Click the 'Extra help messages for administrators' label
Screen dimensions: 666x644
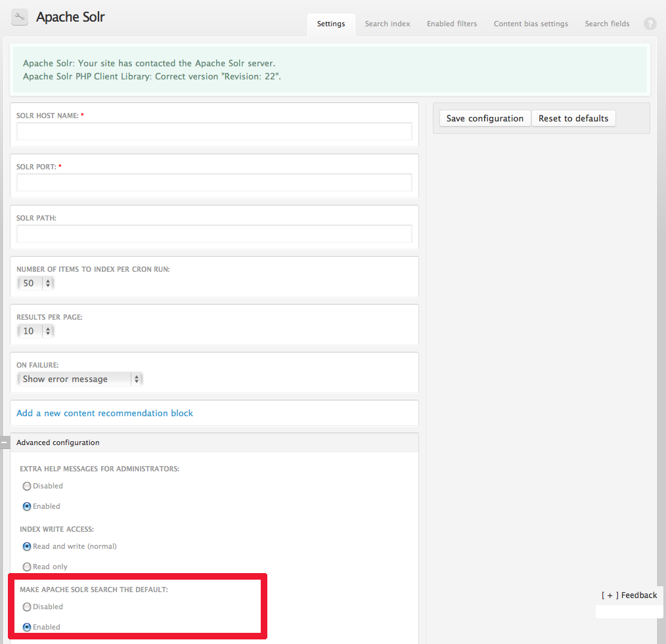point(99,469)
